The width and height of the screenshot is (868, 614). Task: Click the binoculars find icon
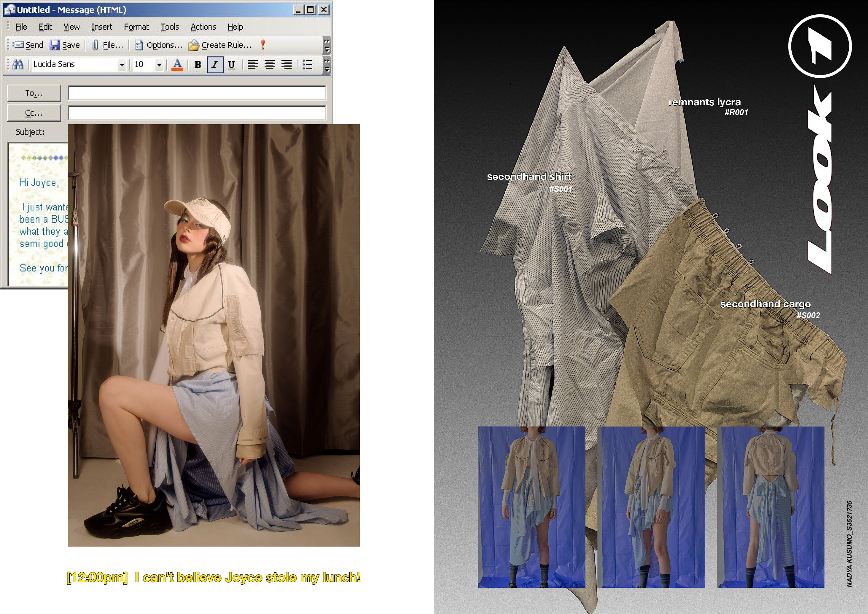pyautogui.click(x=18, y=65)
